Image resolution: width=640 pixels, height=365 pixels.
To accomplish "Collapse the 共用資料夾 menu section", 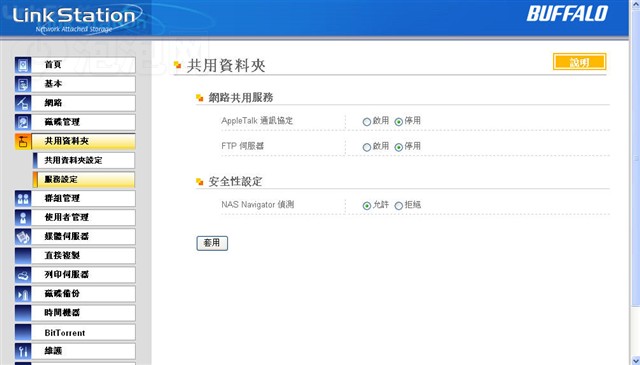I will click(83, 141).
